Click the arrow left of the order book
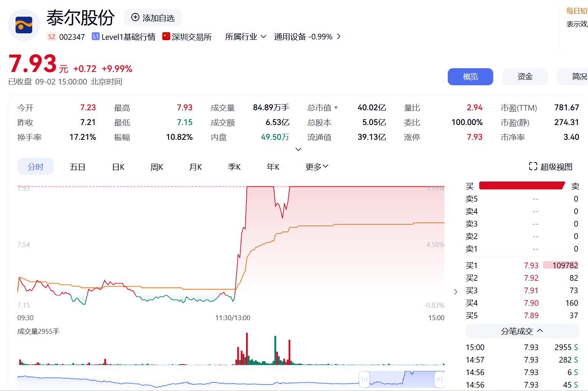588x391 pixels. [456, 291]
